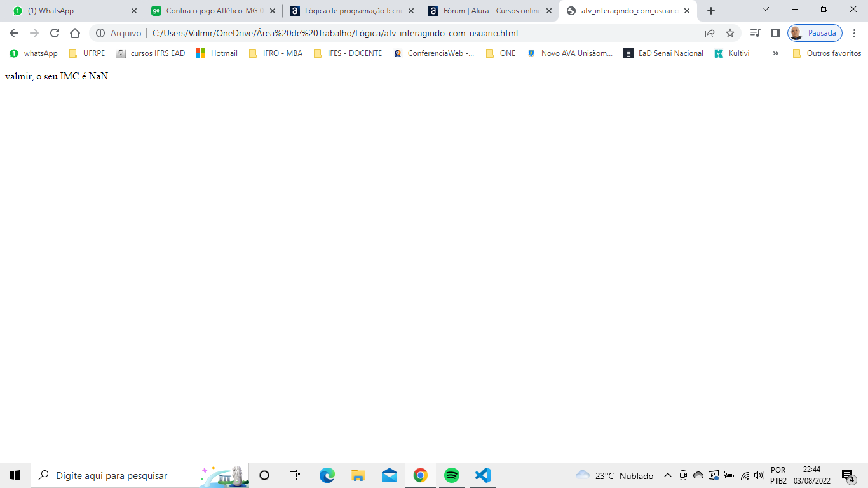Go back to previous page

pyautogui.click(x=14, y=33)
